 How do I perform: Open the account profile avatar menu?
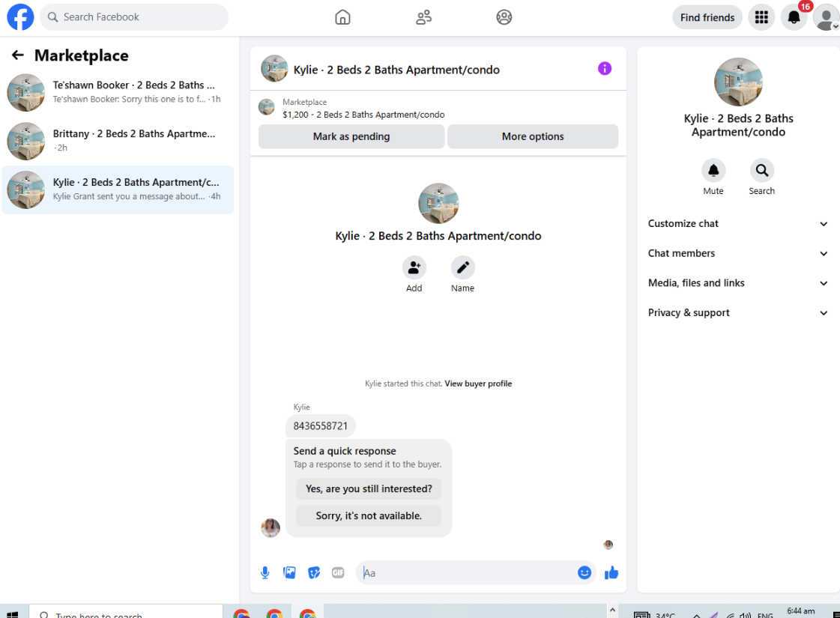point(826,18)
